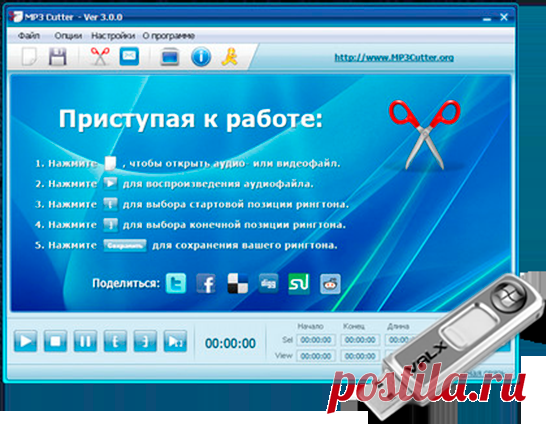Screen dimensions: 546x424
Task: Set end marker with right bracket button
Action: tap(145, 341)
